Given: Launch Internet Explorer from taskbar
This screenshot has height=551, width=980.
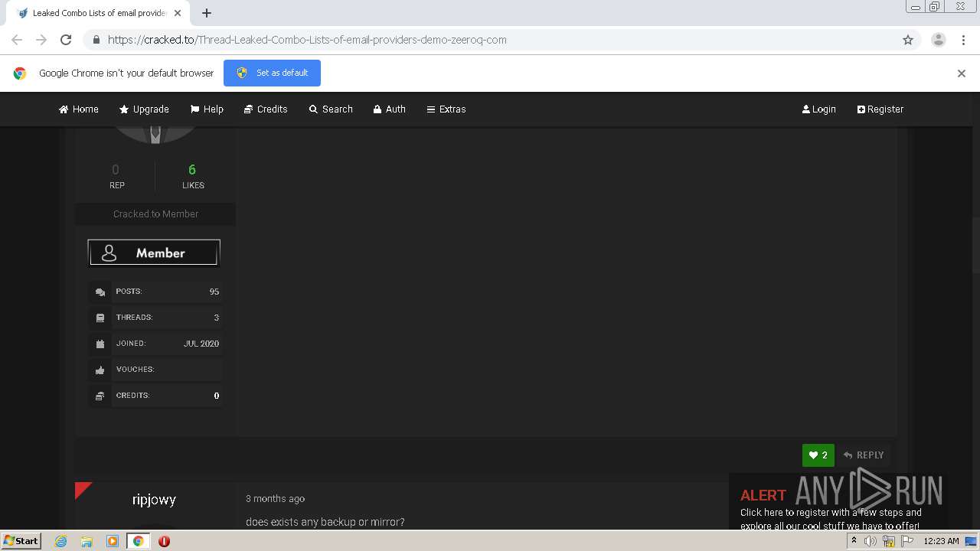Looking at the screenshot, I should 61,541.
